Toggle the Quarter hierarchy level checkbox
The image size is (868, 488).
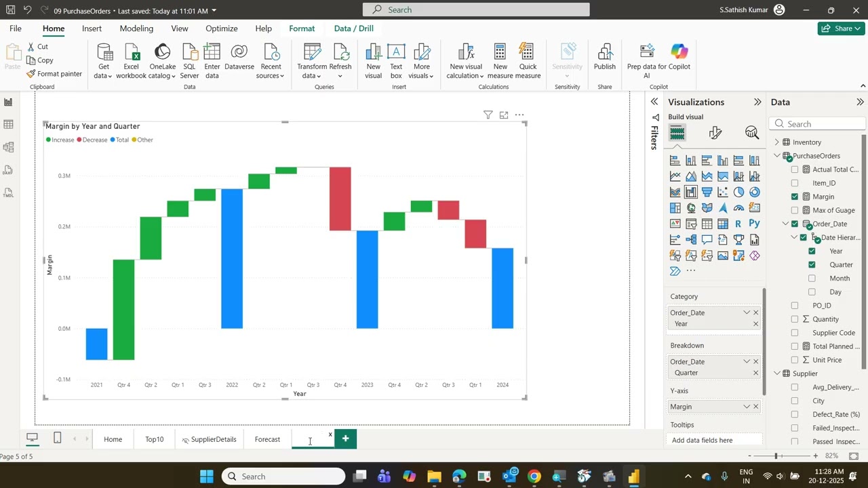coord(812,264)
